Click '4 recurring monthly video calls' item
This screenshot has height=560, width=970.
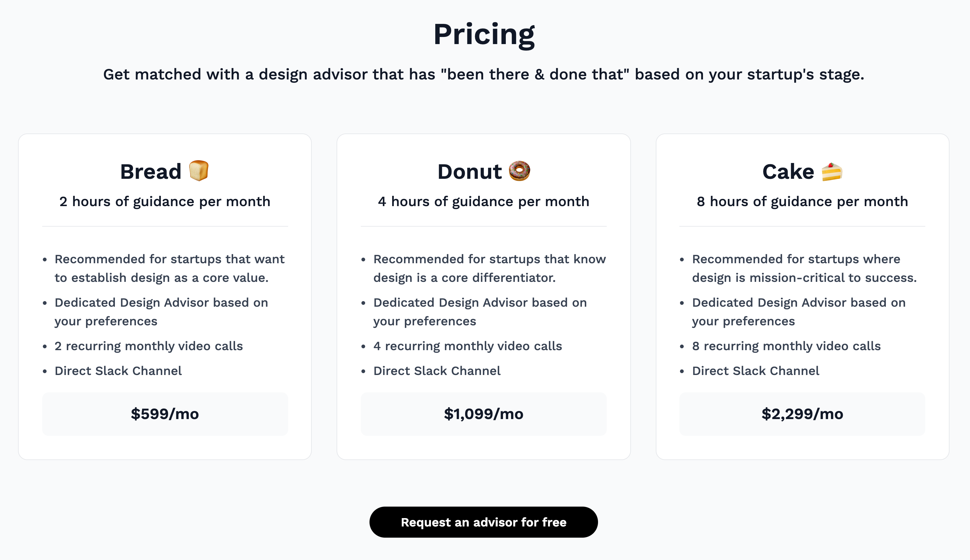tap(468, 346)
